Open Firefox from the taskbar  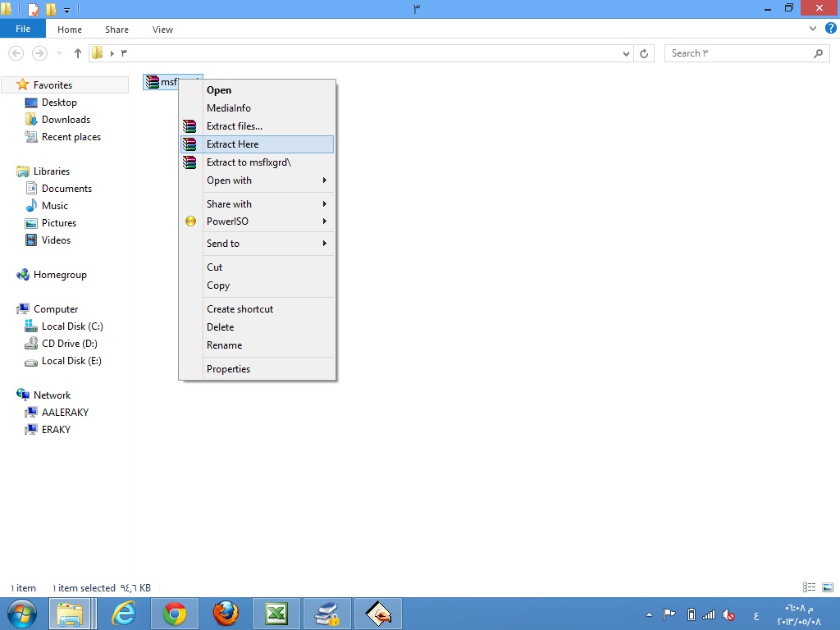point(226,614)
